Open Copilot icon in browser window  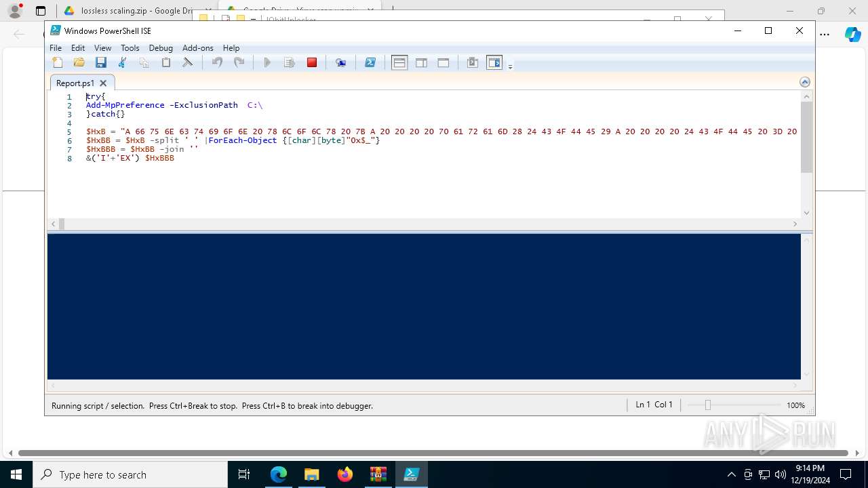coord(853,34)
